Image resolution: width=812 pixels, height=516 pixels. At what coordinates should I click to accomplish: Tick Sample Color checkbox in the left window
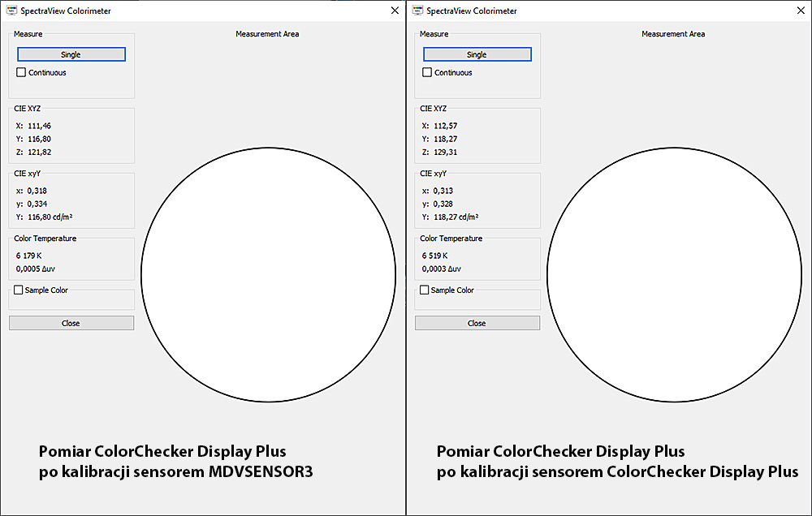coord(19,290)
